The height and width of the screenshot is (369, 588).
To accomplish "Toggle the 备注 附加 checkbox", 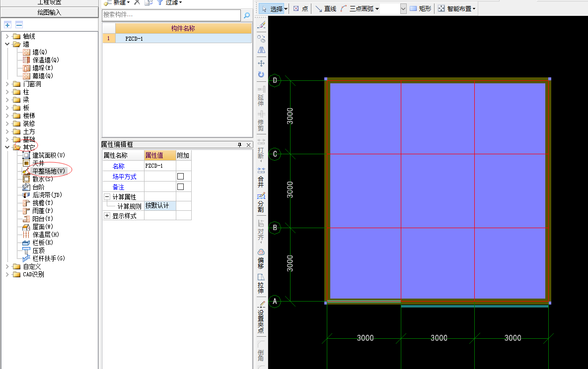I will [x=180, y=186].
